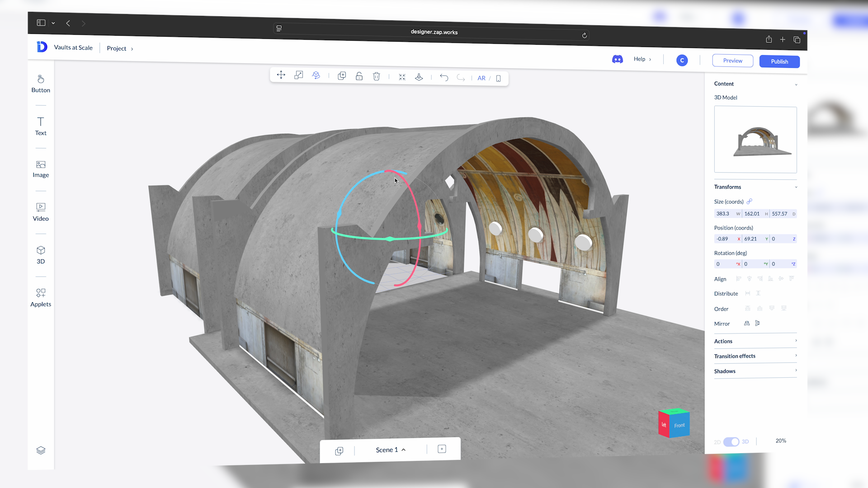The image size is (868, 488).
Task: Toggle size proportion link icon
Action: [750, 202]
